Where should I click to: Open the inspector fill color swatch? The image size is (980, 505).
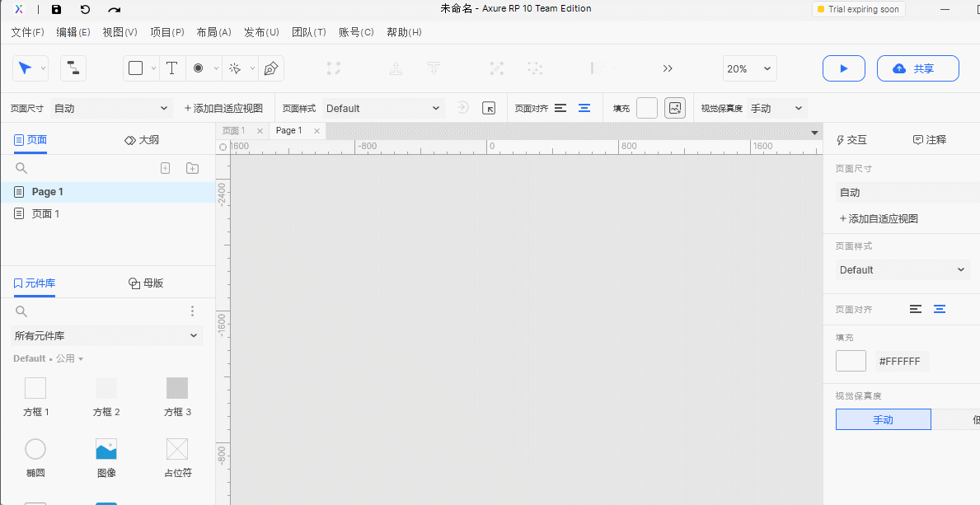click(851, 361)
